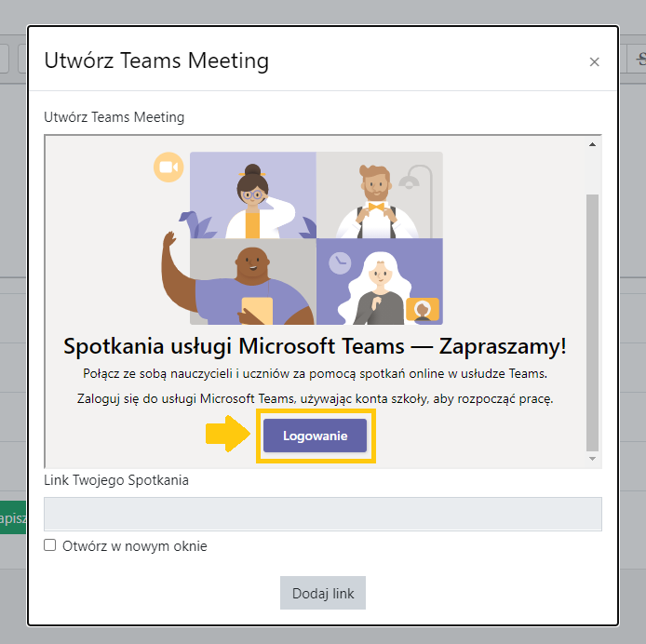Select the woman with glasses tile
This screenshot has height=644, width=646.
point(253,195)
